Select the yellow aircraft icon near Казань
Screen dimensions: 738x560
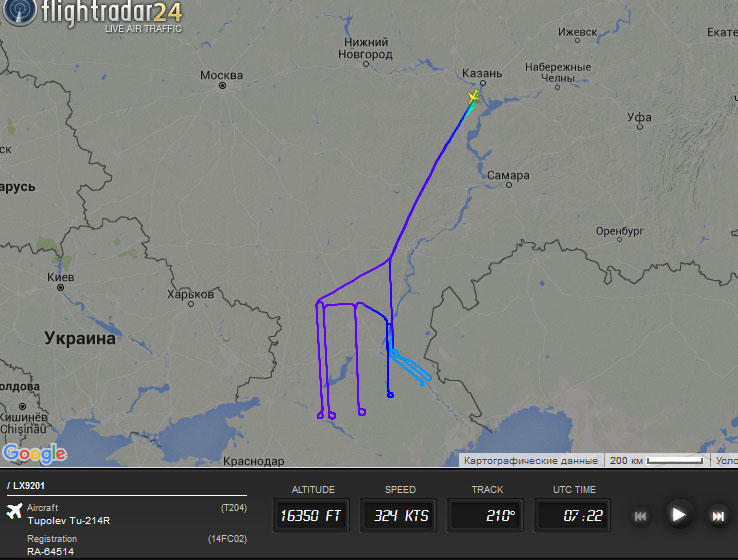(x=473, y=96)
